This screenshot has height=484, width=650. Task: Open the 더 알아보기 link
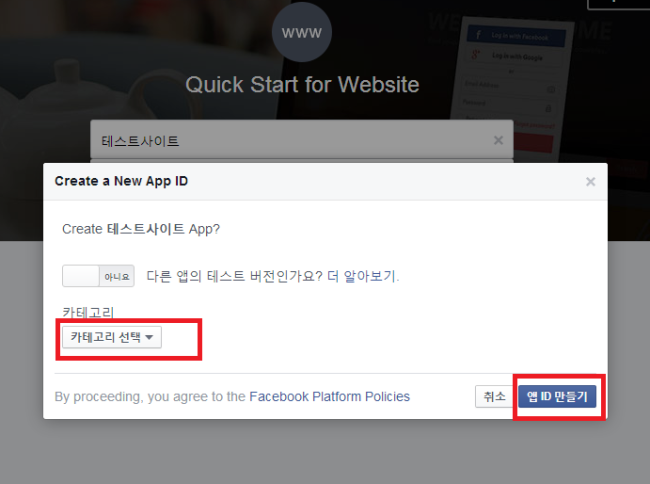pyautogui.click(x=363, y=276)
